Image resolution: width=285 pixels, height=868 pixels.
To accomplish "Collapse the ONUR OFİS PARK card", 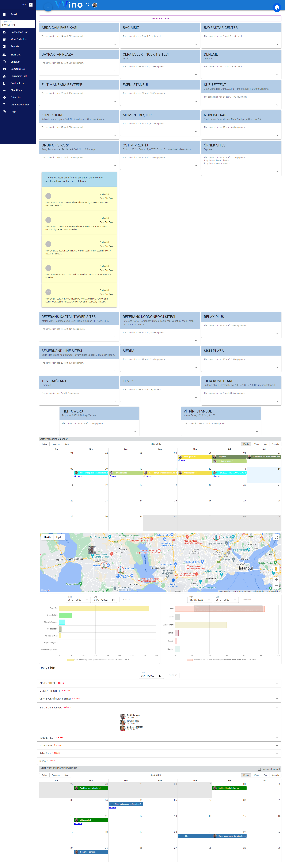I will coord(115,166).
